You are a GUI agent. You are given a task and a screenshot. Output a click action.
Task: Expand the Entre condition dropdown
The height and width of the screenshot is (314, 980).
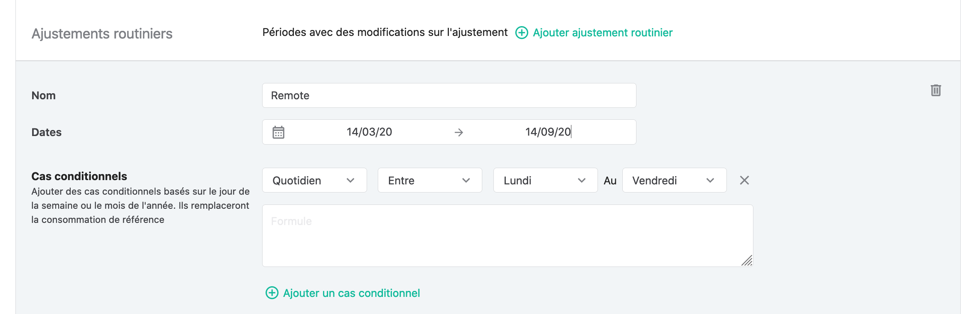[x=430, y=181]
